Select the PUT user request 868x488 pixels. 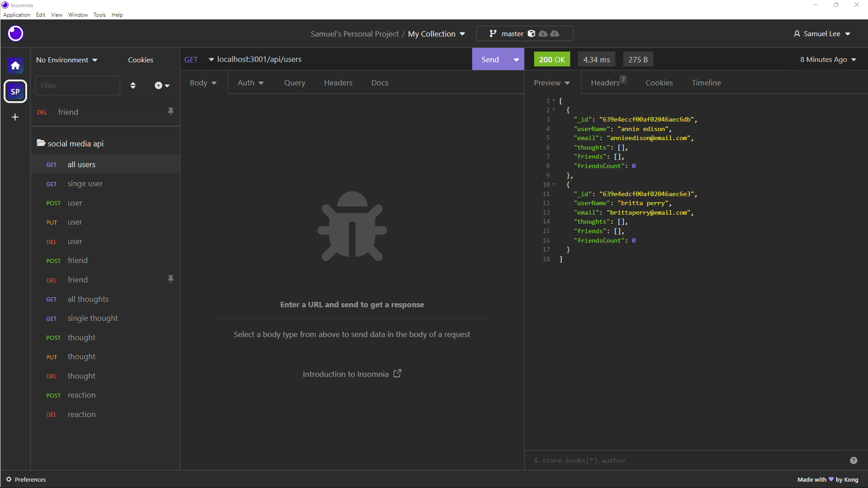105,222
